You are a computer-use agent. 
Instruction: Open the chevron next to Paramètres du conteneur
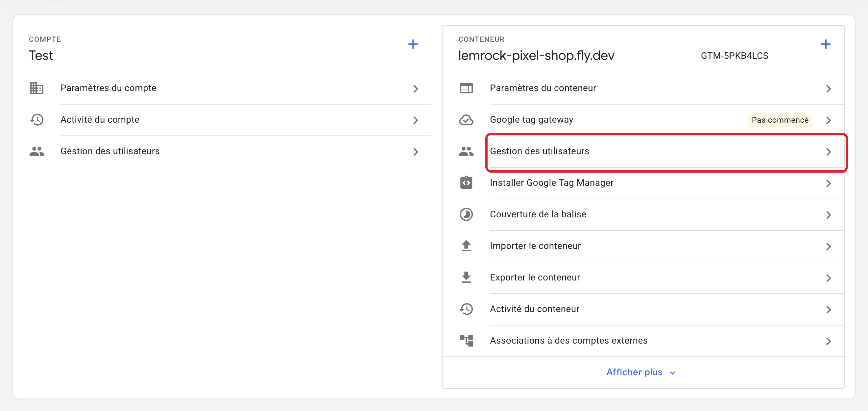pos(829,88)
